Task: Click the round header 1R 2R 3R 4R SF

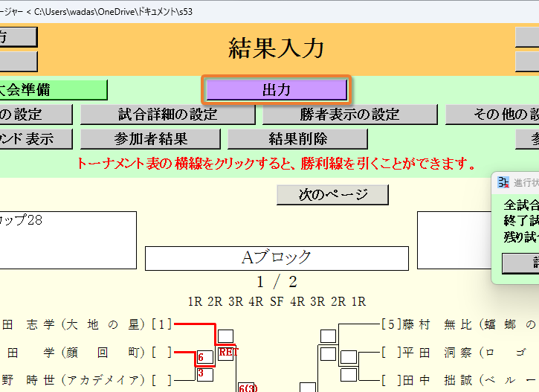Action: 236,301
